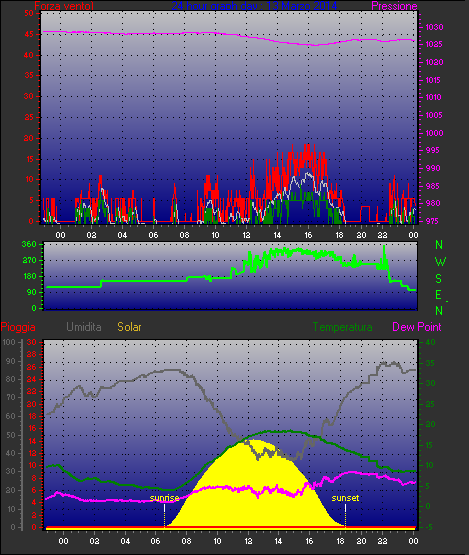
Task: Click the Pioggia legend label
Action: (x=18, y=327)
